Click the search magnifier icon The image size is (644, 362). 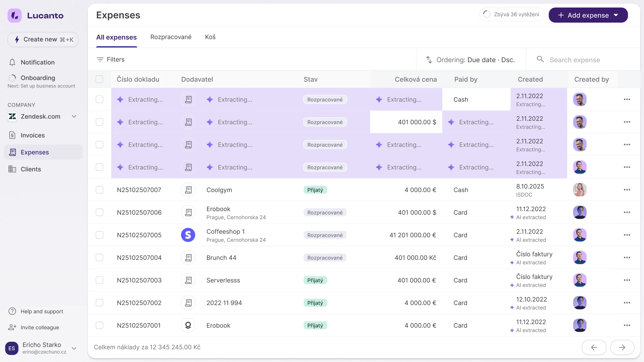(540, 59)
